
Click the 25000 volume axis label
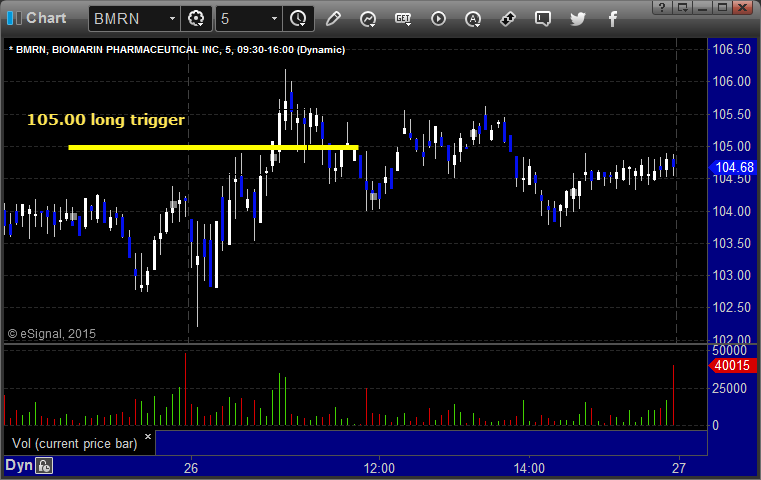729,388
